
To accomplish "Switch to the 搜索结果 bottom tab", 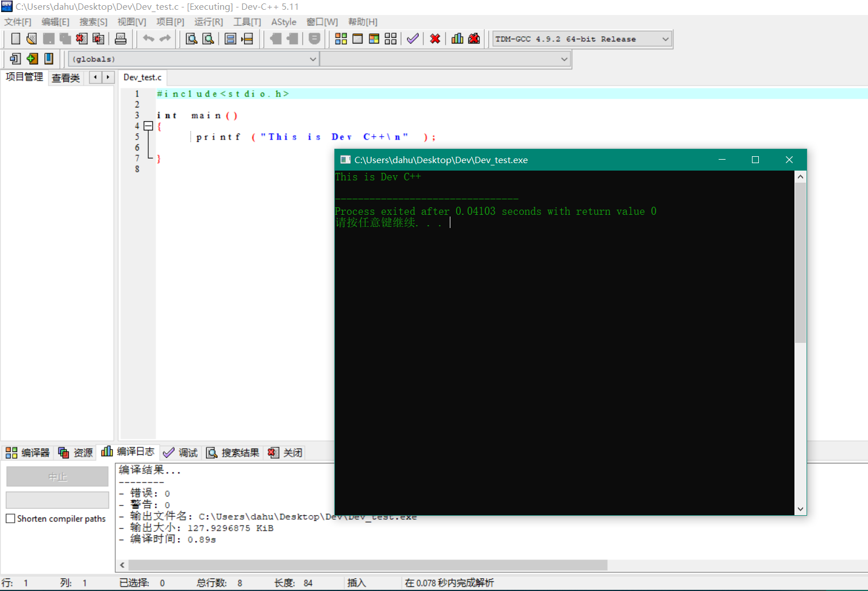I will pyautogui.click(x=233, y=453).
